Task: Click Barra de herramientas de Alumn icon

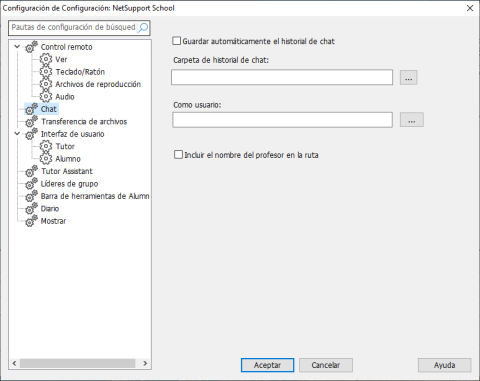Action: tap(32, 196)
